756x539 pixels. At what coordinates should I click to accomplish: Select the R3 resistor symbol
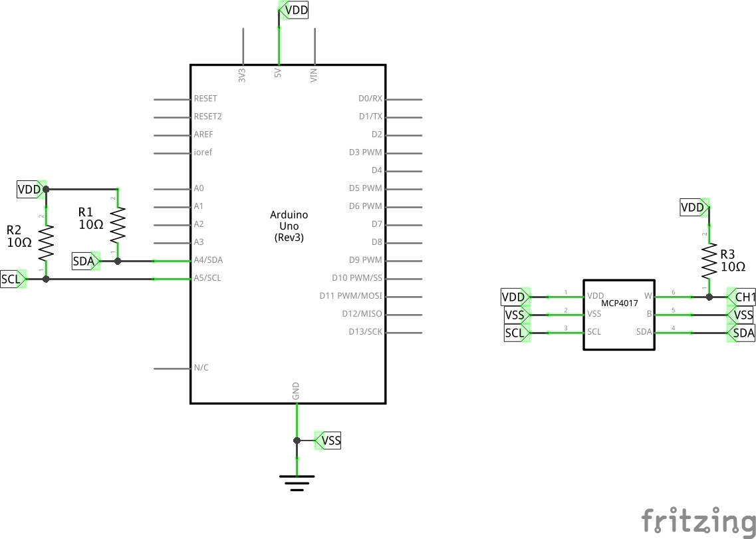point(709,261)
